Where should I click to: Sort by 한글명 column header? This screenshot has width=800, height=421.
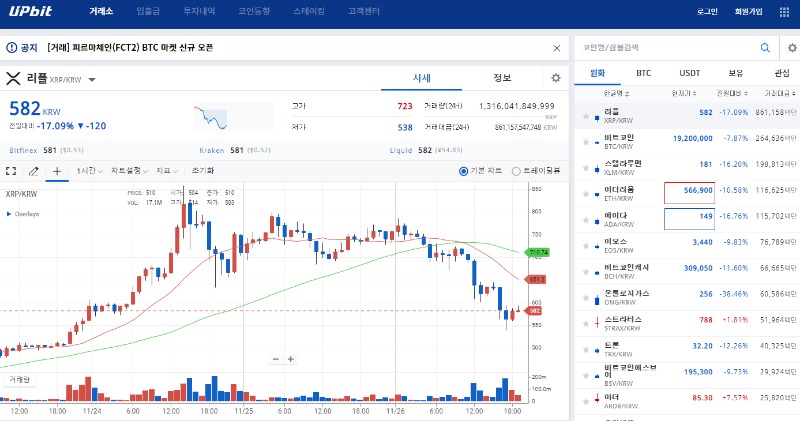[616, 93]
